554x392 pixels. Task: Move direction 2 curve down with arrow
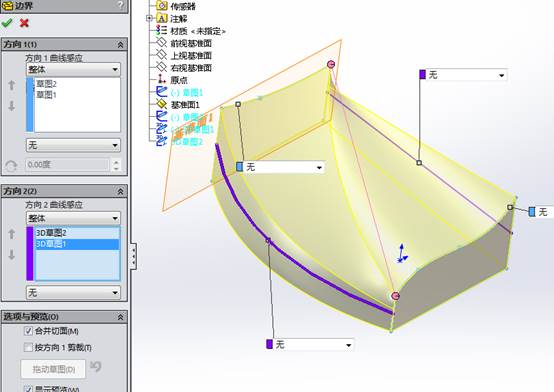[x=12, y=255]
